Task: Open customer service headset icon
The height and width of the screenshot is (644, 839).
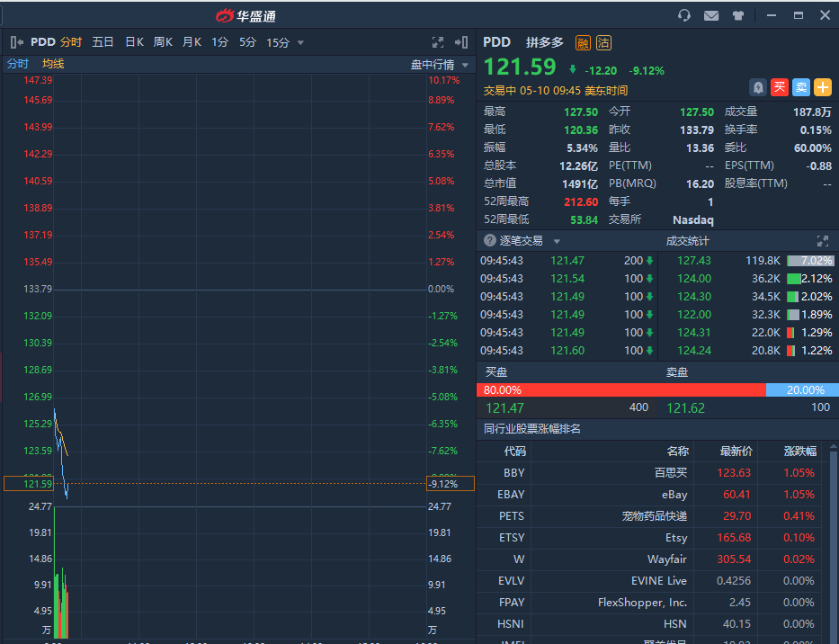Action: (684, 15)
